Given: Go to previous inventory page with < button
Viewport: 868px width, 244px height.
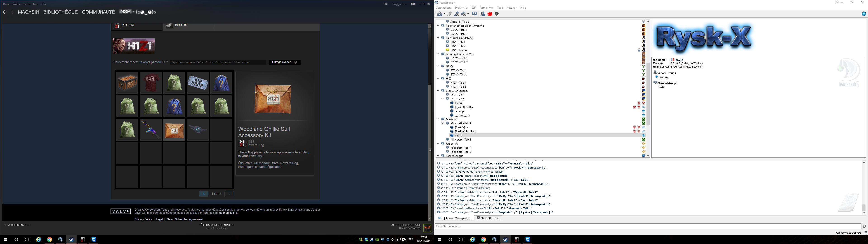Looking at the screenshot, I should (203, 194).
